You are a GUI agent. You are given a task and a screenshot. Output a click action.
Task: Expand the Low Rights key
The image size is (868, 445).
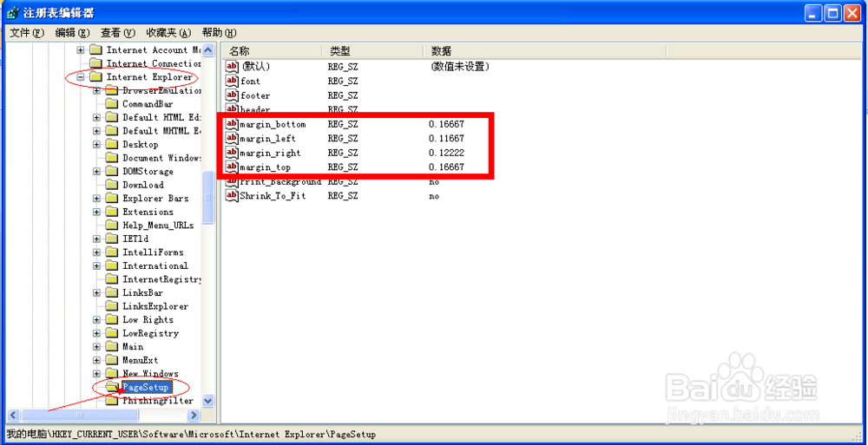(96, 320)
